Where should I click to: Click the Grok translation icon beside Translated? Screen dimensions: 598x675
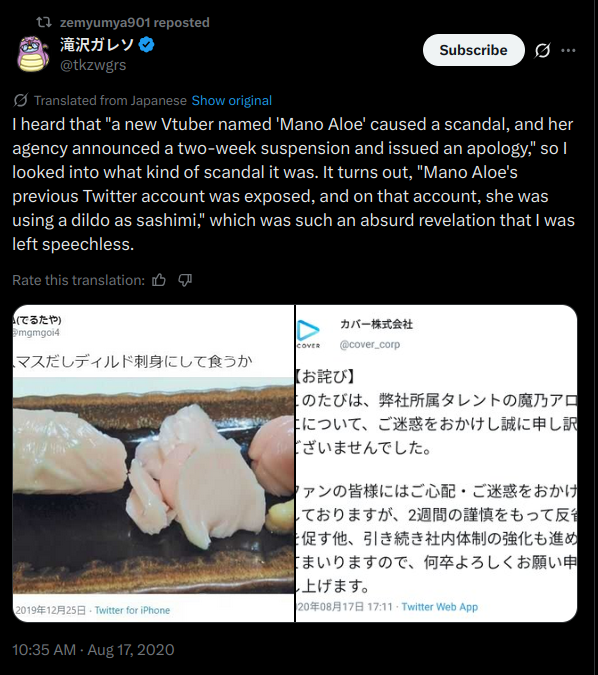pos(21,100)
